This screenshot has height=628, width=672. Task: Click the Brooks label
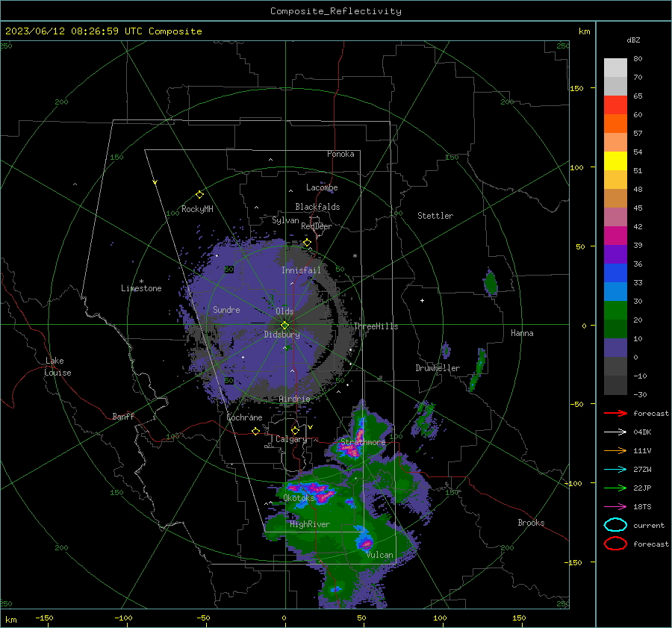coord(531,523)
